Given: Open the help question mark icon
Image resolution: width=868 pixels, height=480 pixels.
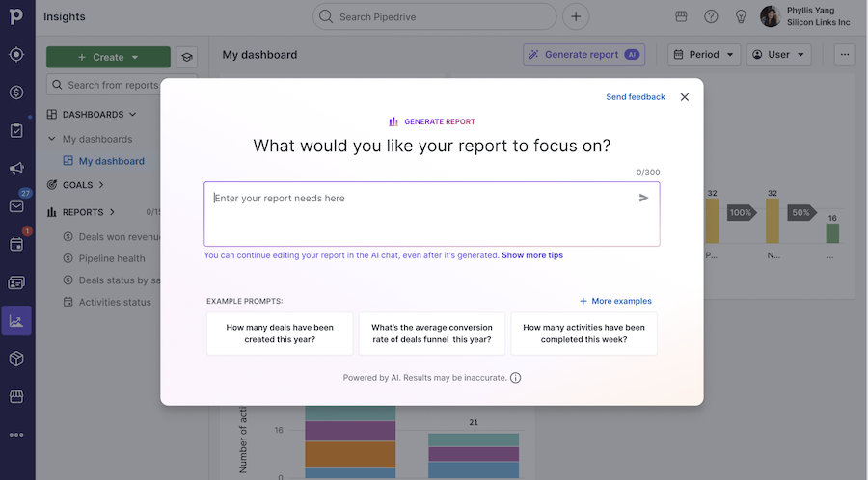Looking at the screenshot, I should (711, 16).
